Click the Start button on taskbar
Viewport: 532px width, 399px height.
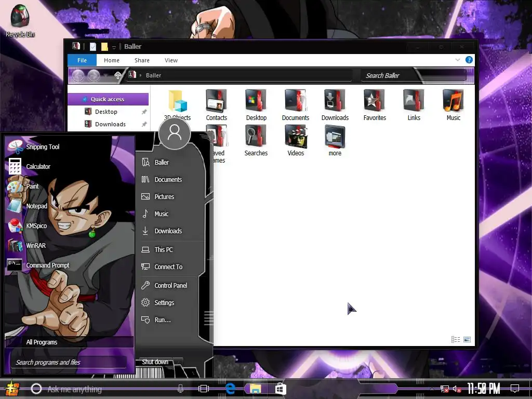point(12,389)
